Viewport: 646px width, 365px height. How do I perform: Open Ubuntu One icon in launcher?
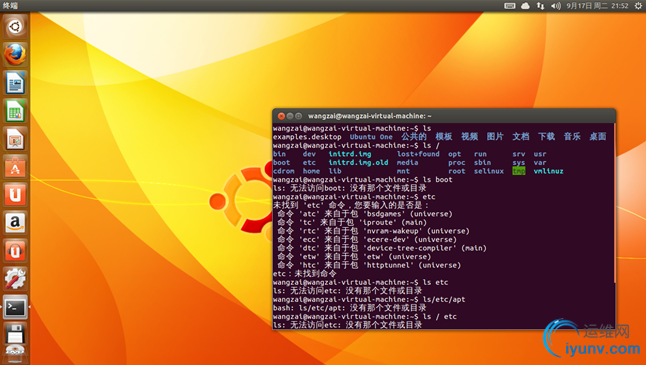click(x=15, y=194)
